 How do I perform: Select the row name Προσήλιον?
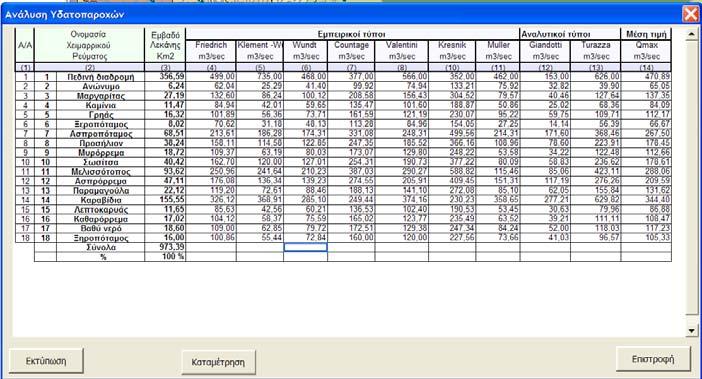(x=101, y=143)
